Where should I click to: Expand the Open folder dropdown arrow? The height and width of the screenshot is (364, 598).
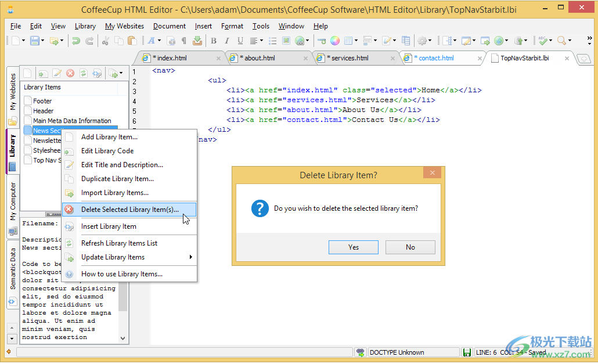point(62,41)
